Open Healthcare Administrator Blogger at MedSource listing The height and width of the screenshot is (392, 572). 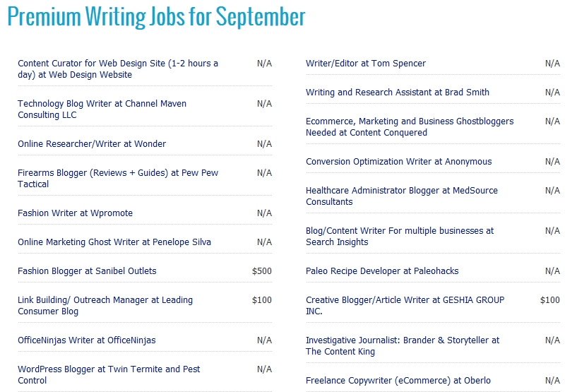[402, 196]
